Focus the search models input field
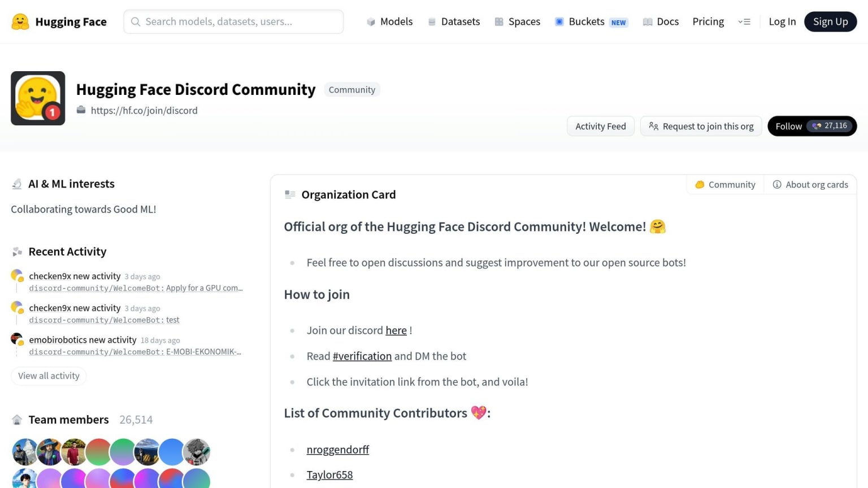The height and width of the screenshot is (488, 868). [233, 21]
